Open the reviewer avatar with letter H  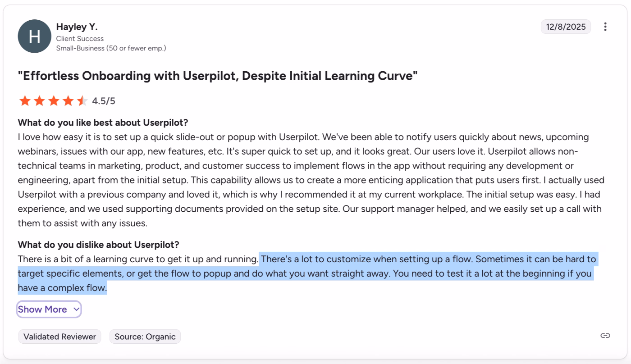(x=34, y=36)
